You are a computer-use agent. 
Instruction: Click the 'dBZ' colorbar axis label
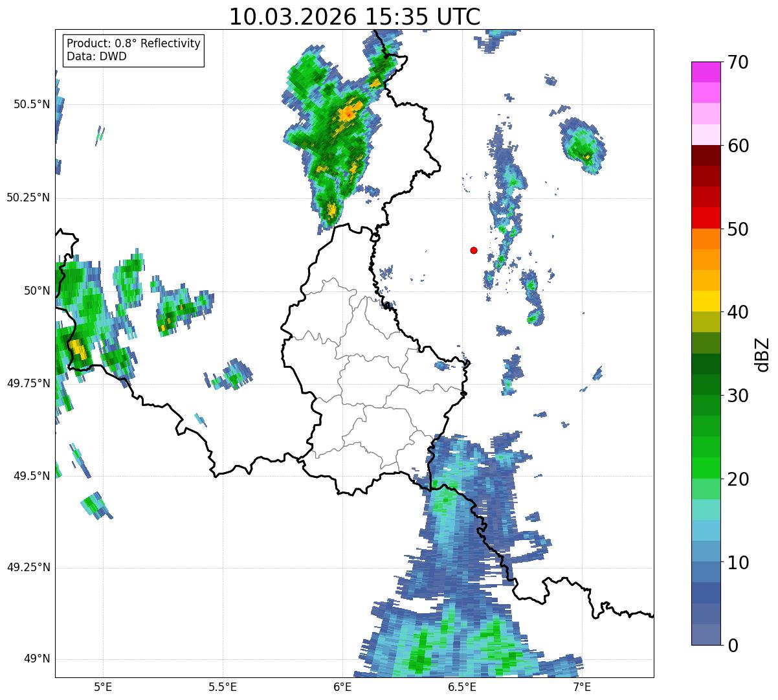coord(762,354)
